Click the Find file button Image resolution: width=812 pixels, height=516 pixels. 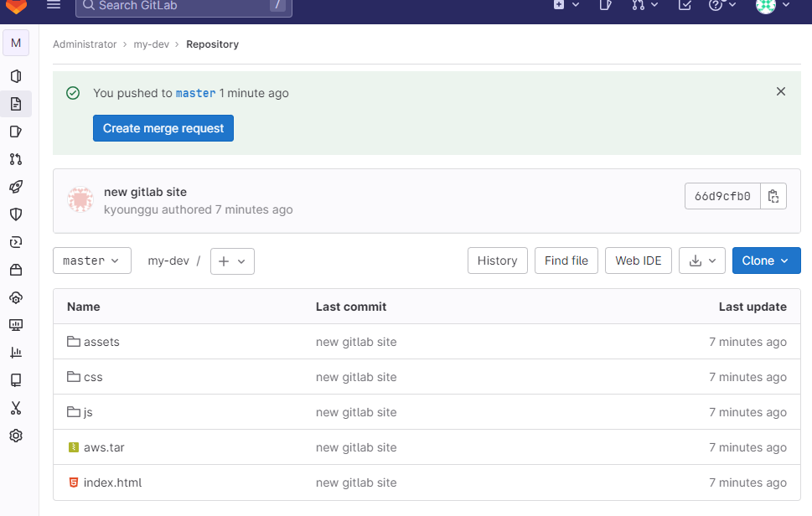click(566, 261)
